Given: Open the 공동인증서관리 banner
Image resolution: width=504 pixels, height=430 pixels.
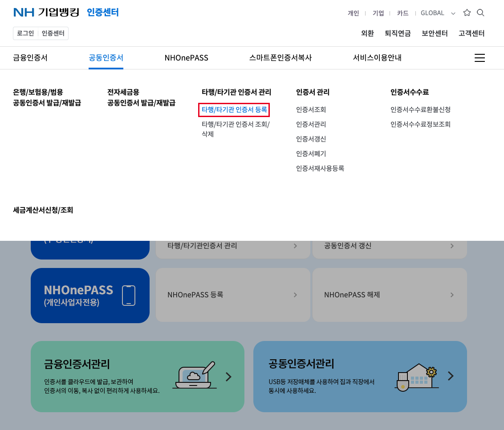Looking at the screenshot, I should 360,377.
